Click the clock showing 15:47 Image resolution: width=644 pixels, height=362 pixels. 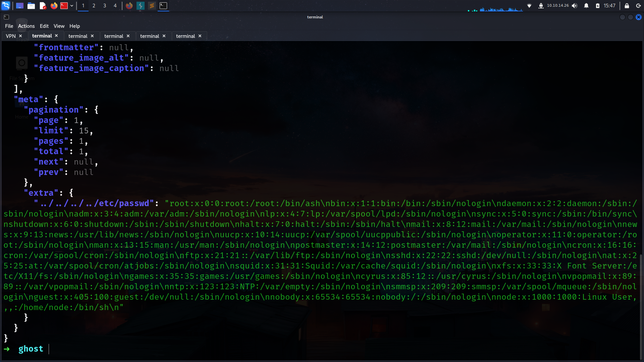tap(609, 6)
